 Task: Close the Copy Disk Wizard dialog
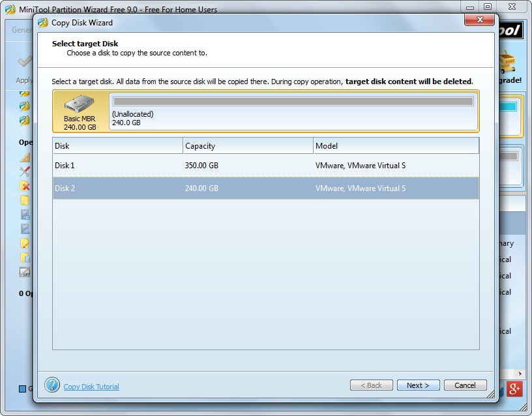pyautogui.click(x=479, y=20)
